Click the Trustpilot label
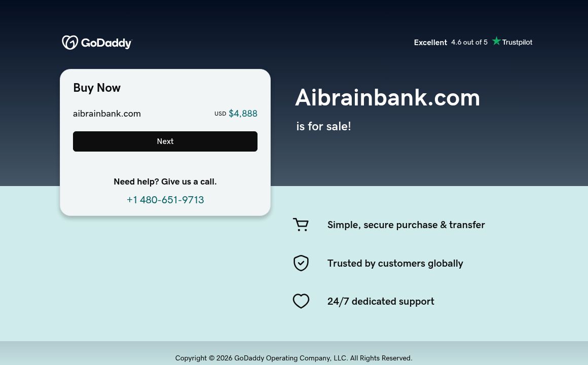Viewport: 588px width, 365px height. point(517,42)
